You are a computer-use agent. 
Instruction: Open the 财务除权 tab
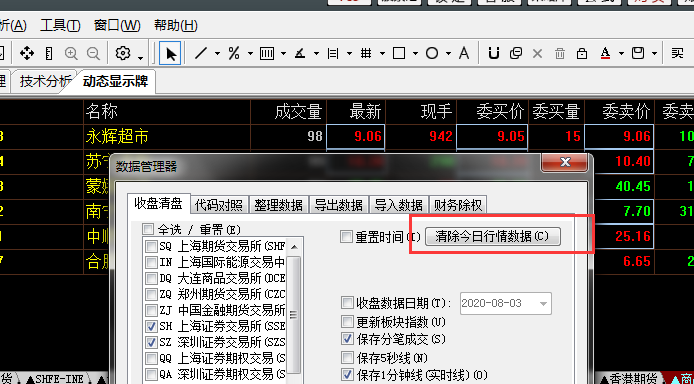tap(458, 205)
